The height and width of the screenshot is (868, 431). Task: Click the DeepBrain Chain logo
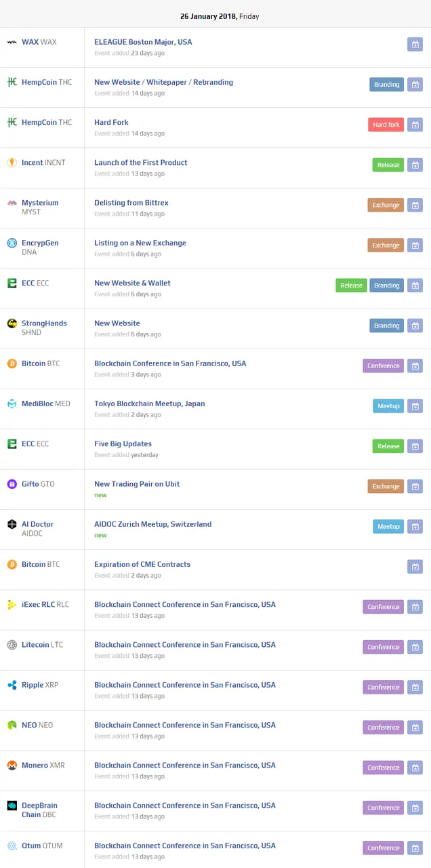(x=12, y=806)
